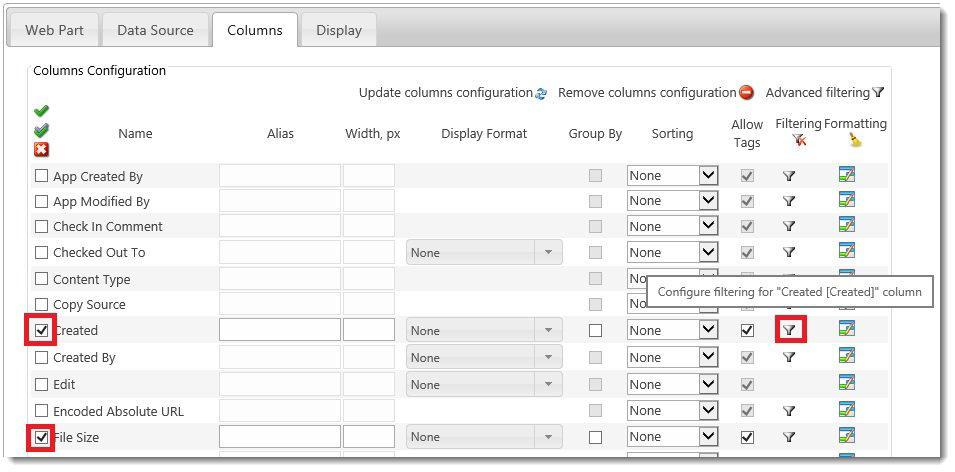The image size is (955, 472).
Task: Click funnel icon beside Advanced filtering
Action: tap(878, 93)
